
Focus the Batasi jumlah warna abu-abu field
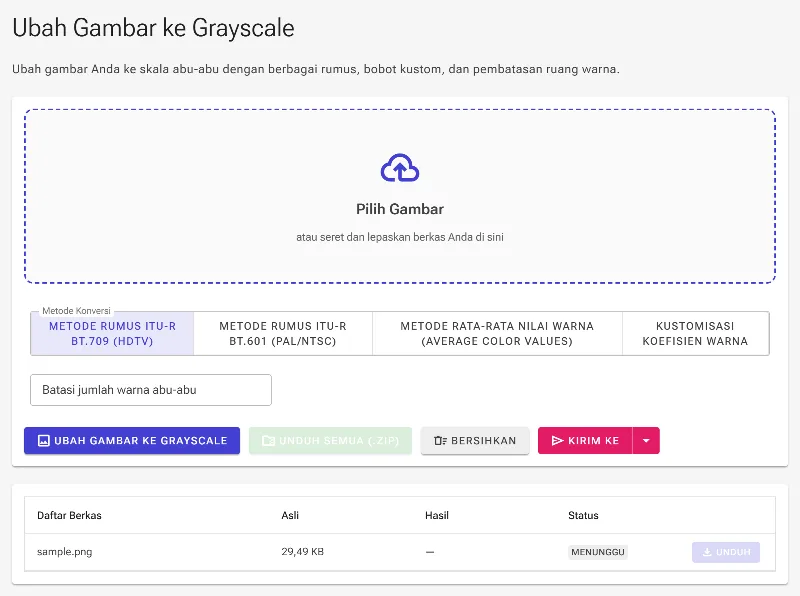coord(151,390)
